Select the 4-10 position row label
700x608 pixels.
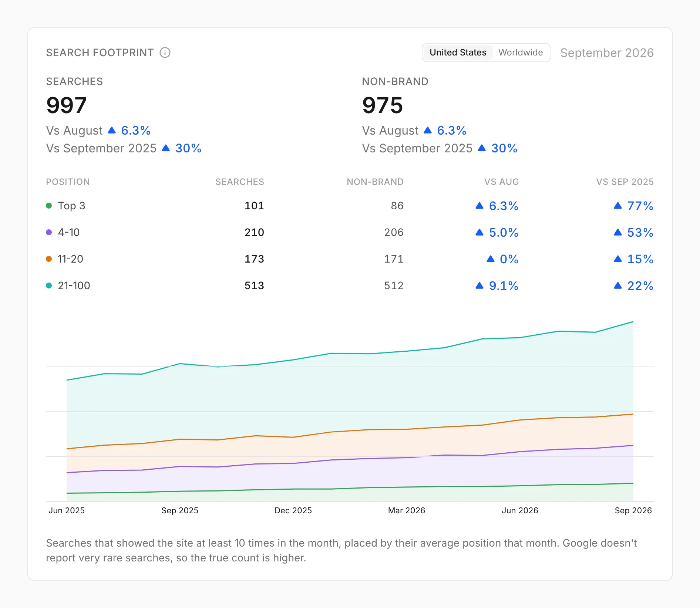point(69,232)
